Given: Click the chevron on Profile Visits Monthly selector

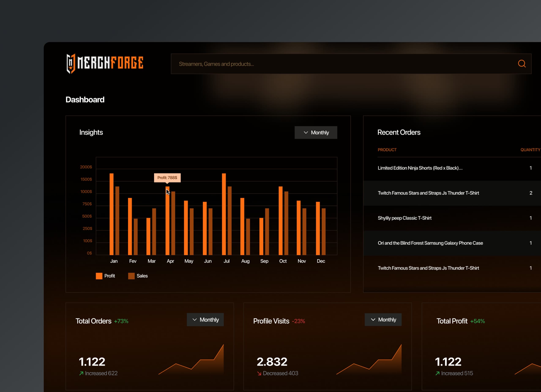Looking at the screenshot, I should [x=373, y=319].
